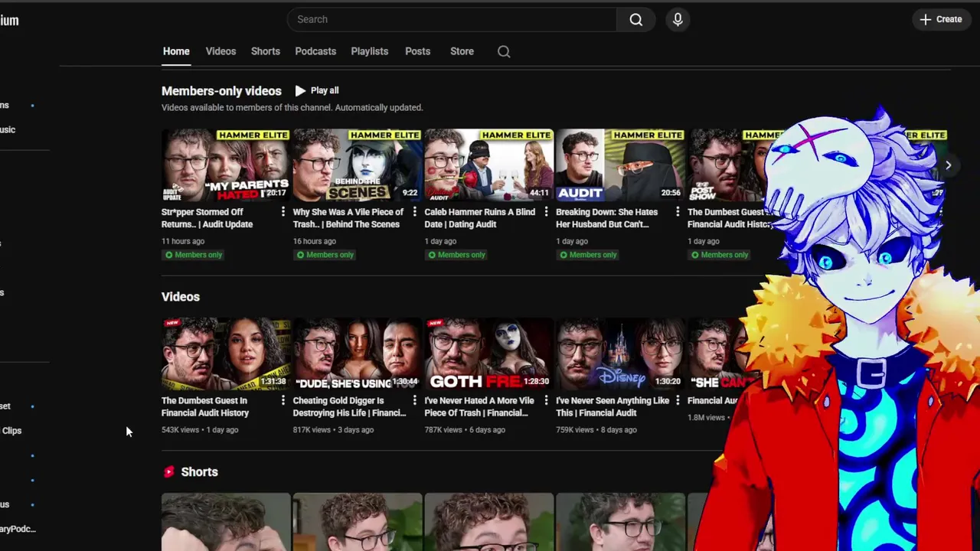Go to the Podcasts tab
The height and width of the screenshot is (551, 980).
pyautogui.click(x=315, y=51)
